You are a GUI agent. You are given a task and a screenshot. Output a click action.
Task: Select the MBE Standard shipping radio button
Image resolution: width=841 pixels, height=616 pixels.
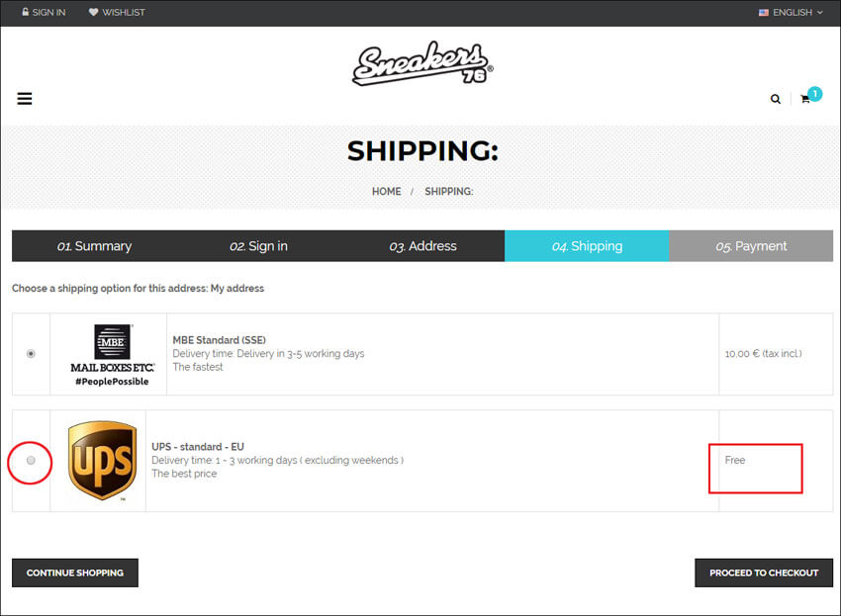click(31, 354)
